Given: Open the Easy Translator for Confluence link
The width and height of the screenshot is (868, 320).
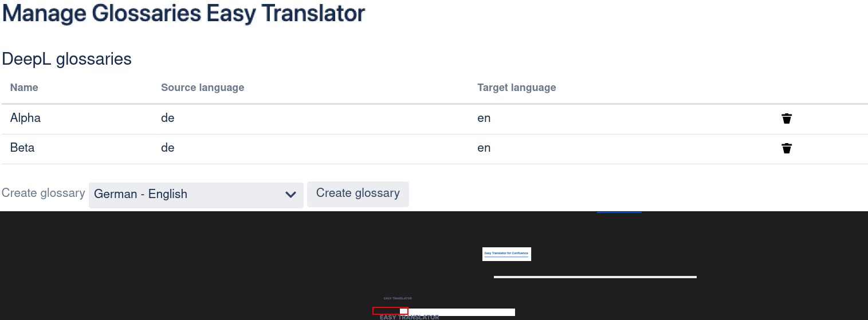Looking at the screenshot, I should (506, 253).
